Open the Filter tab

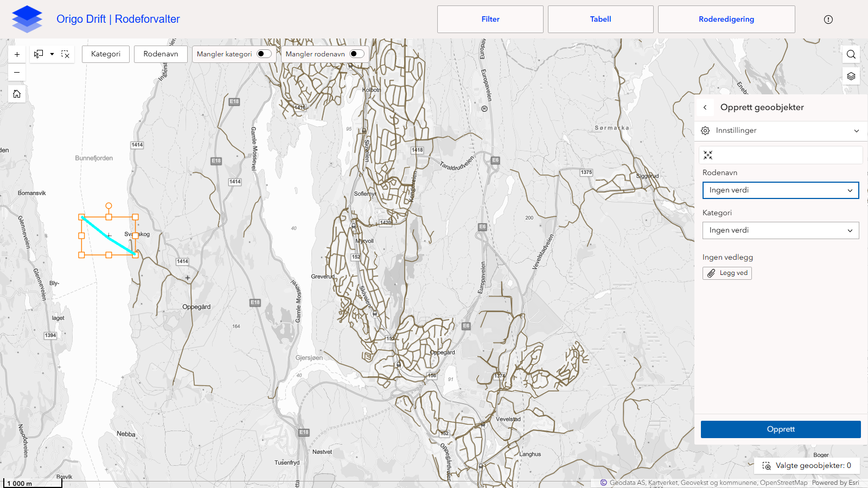490,20
